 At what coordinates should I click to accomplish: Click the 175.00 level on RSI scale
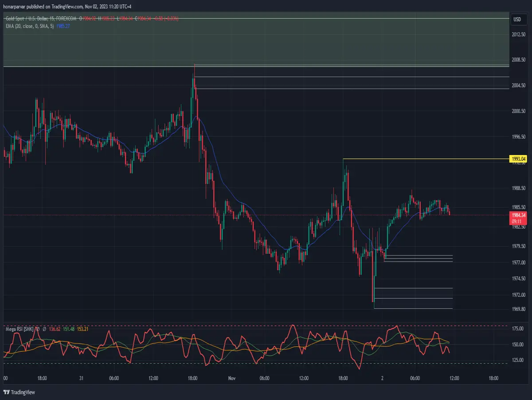518,329
